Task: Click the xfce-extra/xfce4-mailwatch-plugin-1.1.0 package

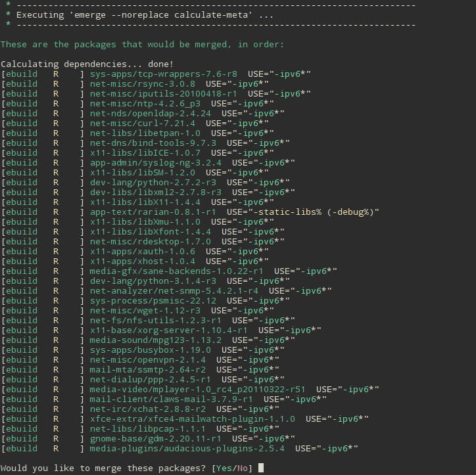Action: [x=192, y=419]
